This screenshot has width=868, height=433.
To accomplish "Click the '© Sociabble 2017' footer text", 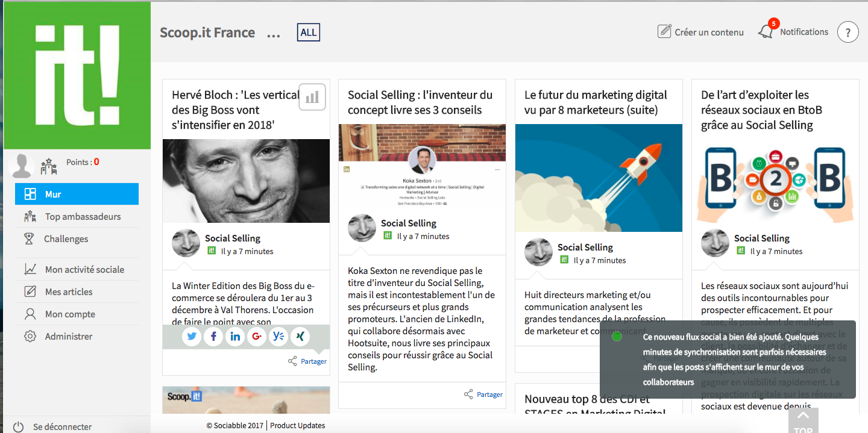I will [x=235, y=425].
